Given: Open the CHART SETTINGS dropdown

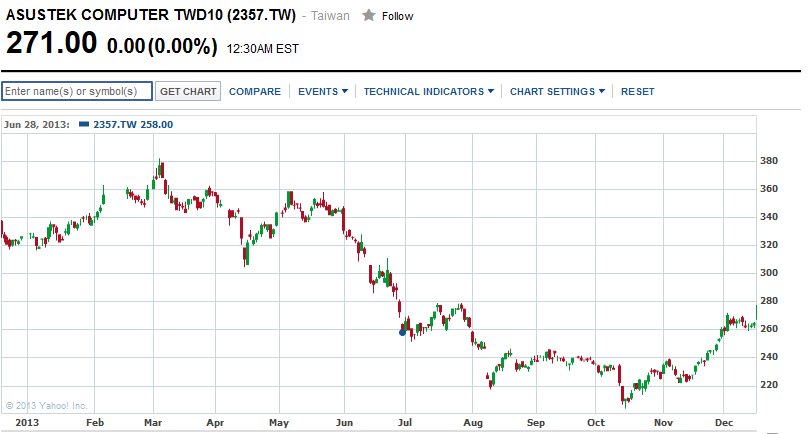Looking at the screenshot, I should point(557,92).
